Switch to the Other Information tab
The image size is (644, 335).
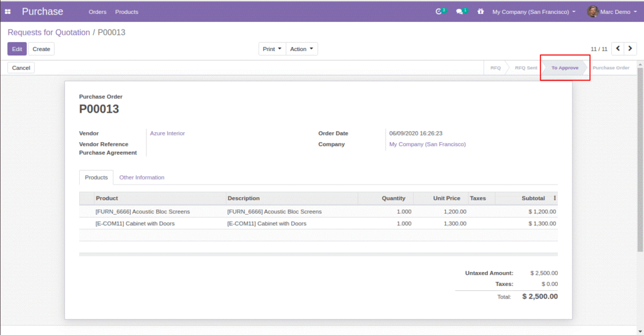pos(142,178)
